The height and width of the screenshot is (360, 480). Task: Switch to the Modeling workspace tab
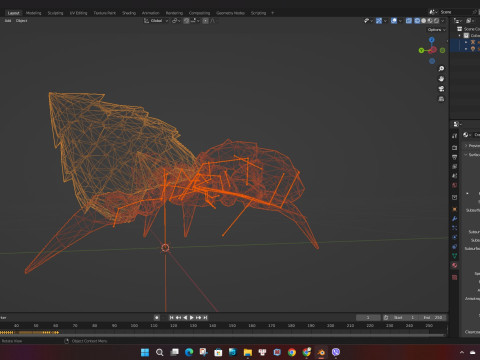click(x=34, y=13)
